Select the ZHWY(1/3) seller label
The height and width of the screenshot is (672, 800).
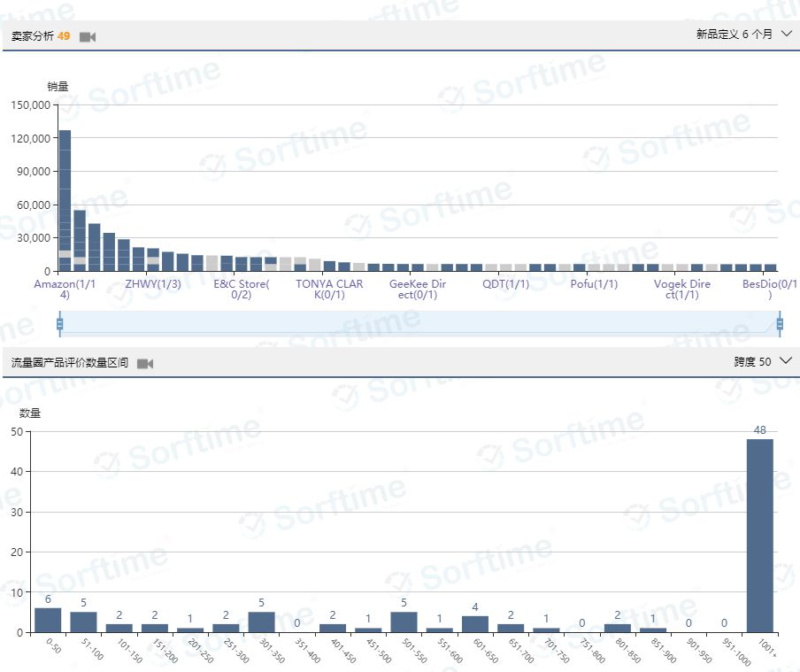(x=152, y=284)
